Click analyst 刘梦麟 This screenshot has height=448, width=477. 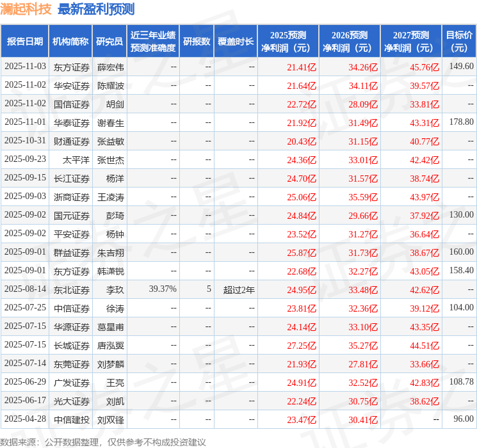pyautogui.click(x=110, y=364)
